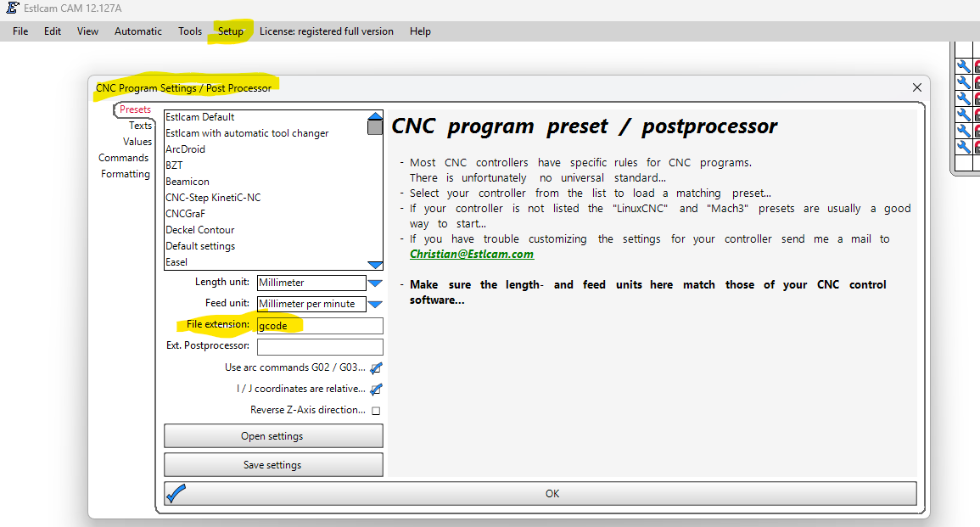The width and height of the screenshot is (980, 527).
Task: Switch to the Formatting tab
Action: pos(125,175)
